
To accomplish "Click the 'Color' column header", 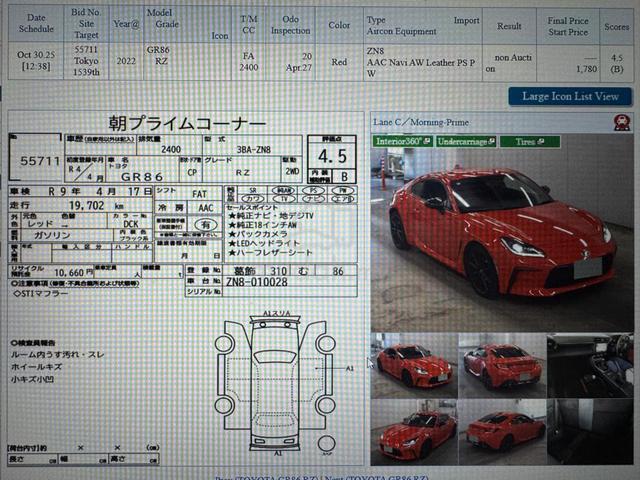I will [x=339, y=23].
